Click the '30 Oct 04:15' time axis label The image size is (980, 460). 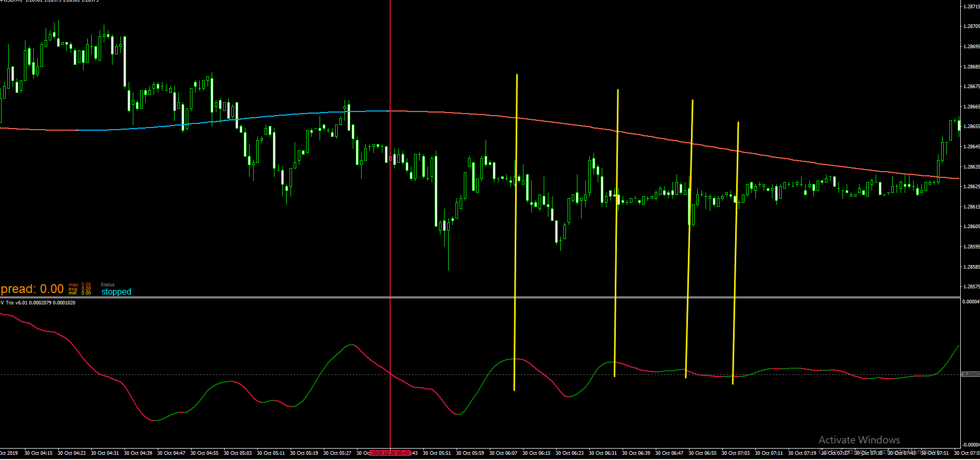[38, 453]
